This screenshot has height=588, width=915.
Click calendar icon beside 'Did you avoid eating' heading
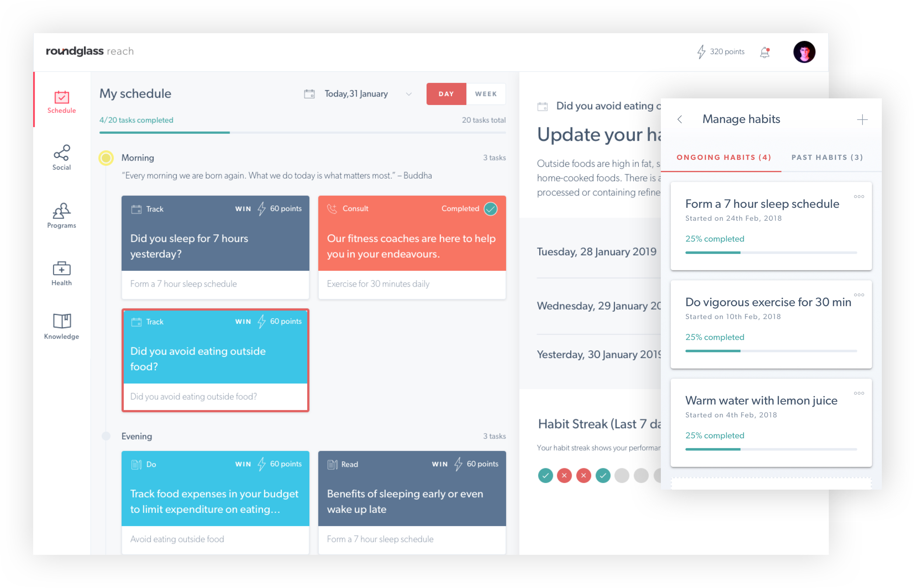point(543,106)
